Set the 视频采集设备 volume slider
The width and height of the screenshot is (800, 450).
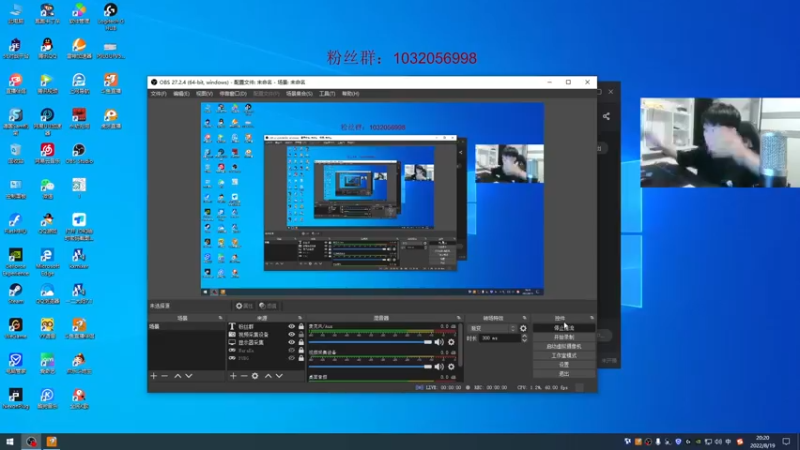pos(370,366)
